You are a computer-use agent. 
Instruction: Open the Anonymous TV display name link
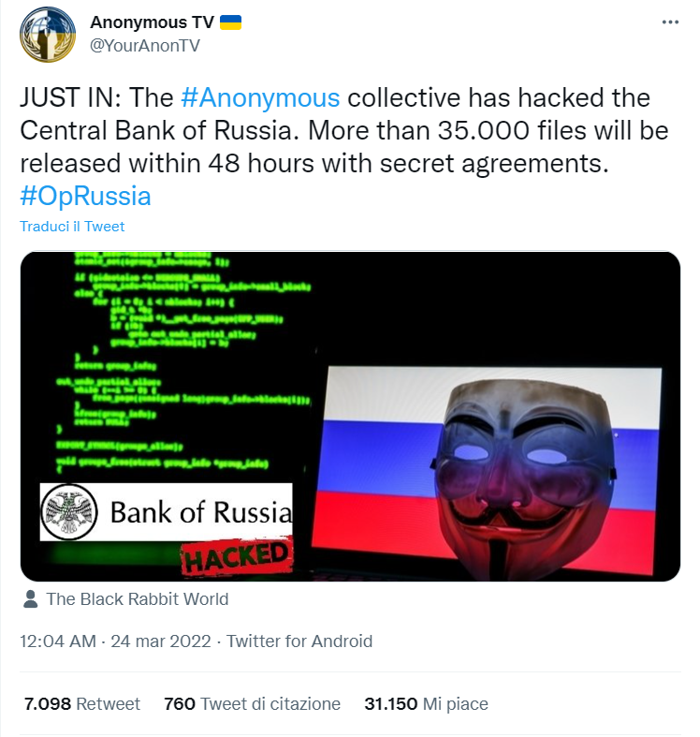(x=152, y=22)
